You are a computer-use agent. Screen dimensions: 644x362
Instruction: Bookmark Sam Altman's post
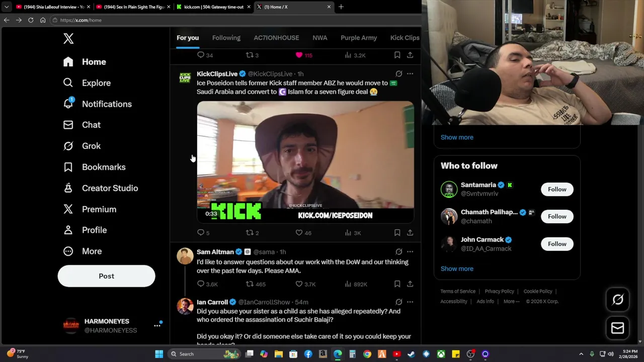coord(397,284)
